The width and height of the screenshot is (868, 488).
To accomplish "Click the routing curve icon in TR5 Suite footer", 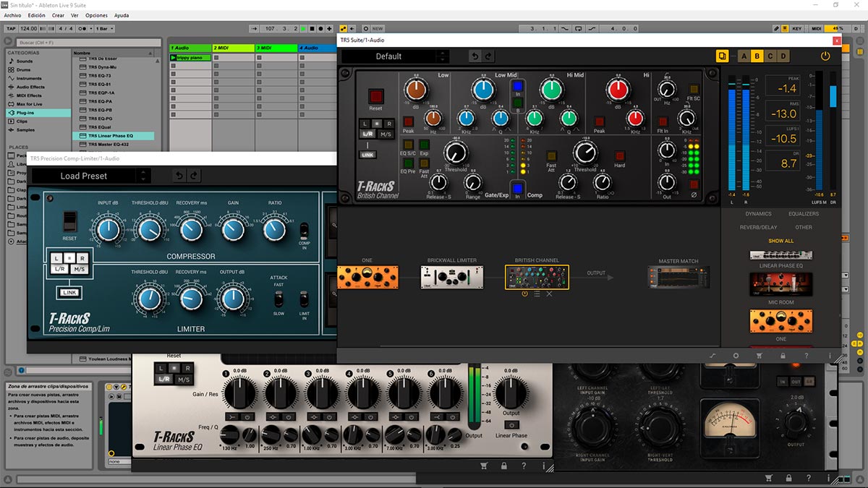I will [712, 356].
